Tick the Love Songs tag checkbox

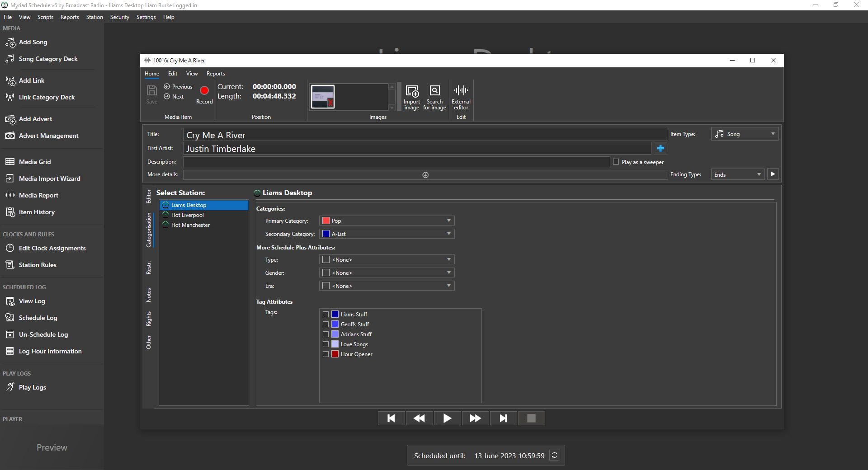325,344
